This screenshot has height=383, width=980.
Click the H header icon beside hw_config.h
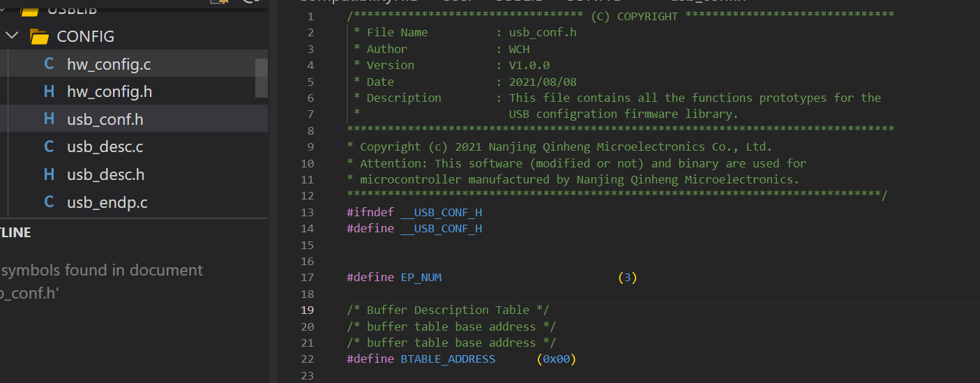[49, 91]
